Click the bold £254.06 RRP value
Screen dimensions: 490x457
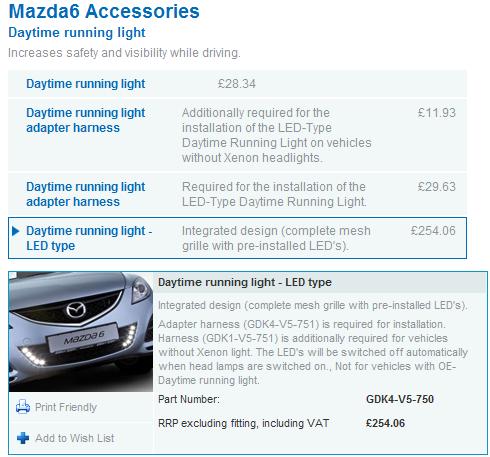(x=385, y=423)
